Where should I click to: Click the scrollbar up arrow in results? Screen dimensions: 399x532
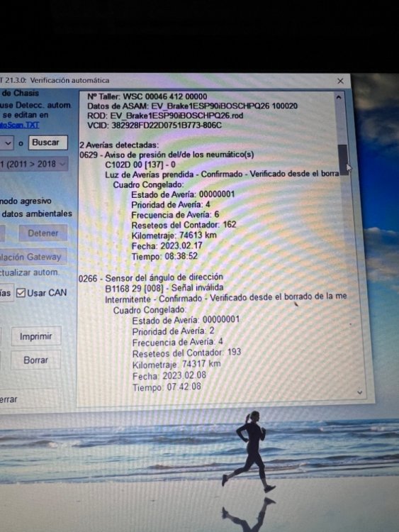click(x=339, y=97)
